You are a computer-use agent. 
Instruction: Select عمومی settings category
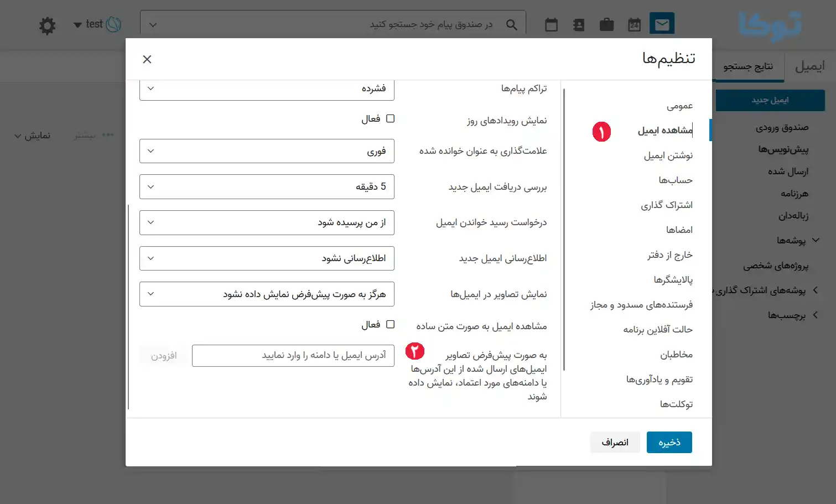click(x=679, y=106)
